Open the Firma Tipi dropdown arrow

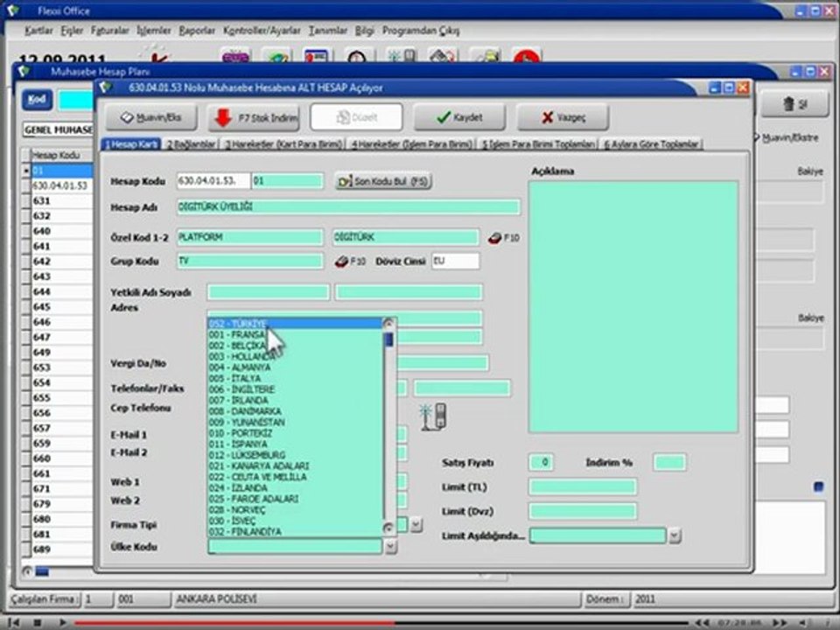tap(416, 524)
